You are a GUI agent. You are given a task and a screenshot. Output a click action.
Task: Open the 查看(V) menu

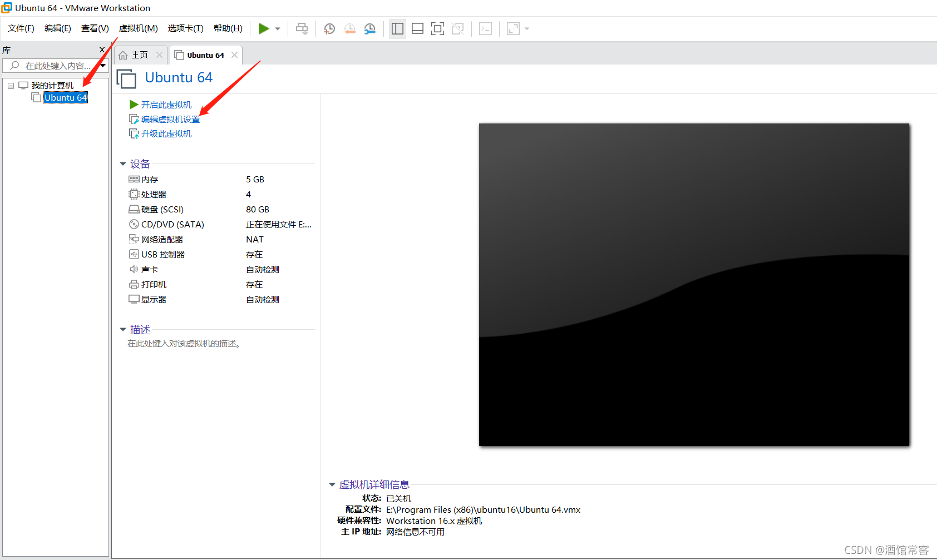95,28
